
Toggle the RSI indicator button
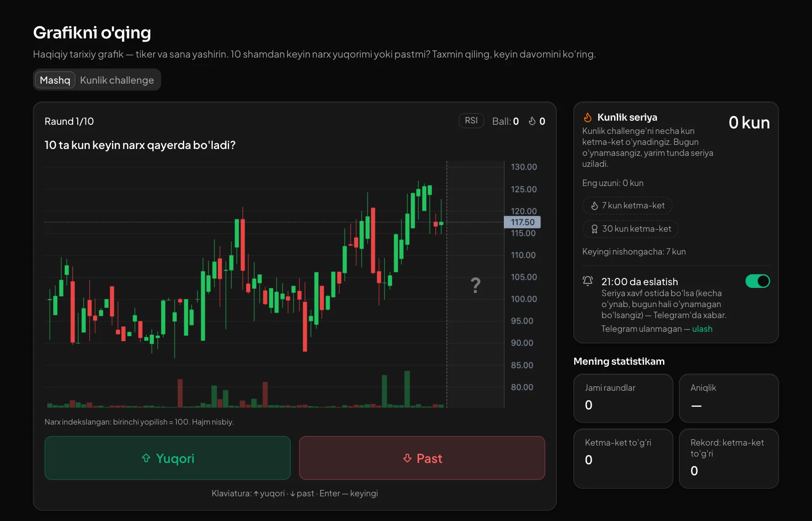pos(471,121)
